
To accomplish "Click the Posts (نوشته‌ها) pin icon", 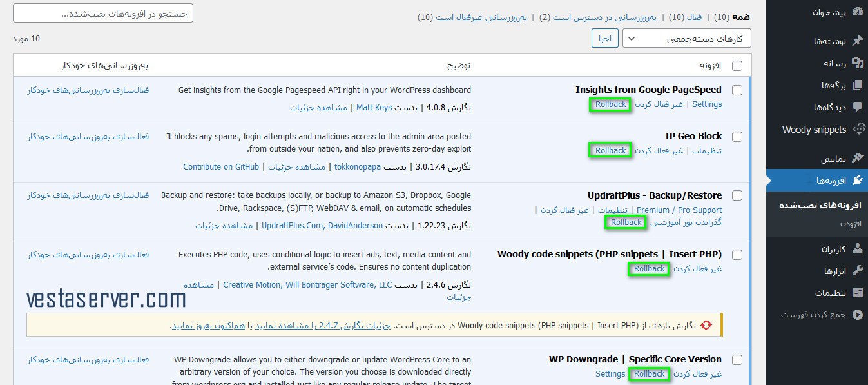I will pos(857,41).
